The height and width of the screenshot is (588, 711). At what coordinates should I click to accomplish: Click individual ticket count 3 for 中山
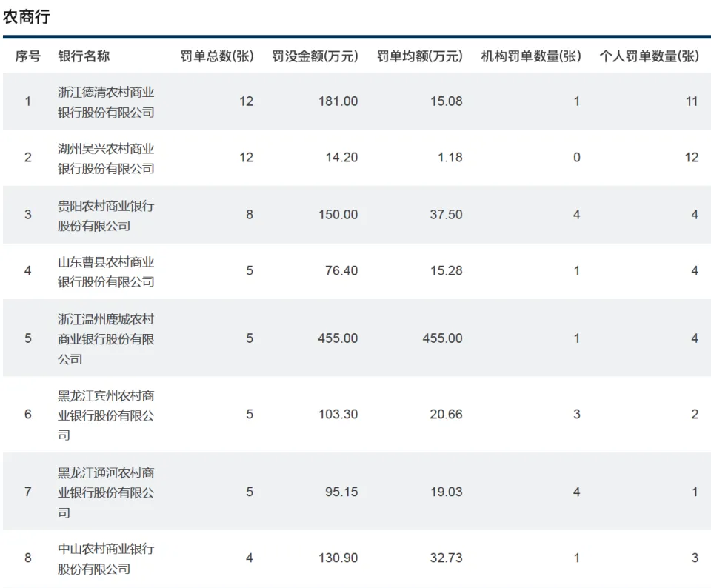(695, 558)
